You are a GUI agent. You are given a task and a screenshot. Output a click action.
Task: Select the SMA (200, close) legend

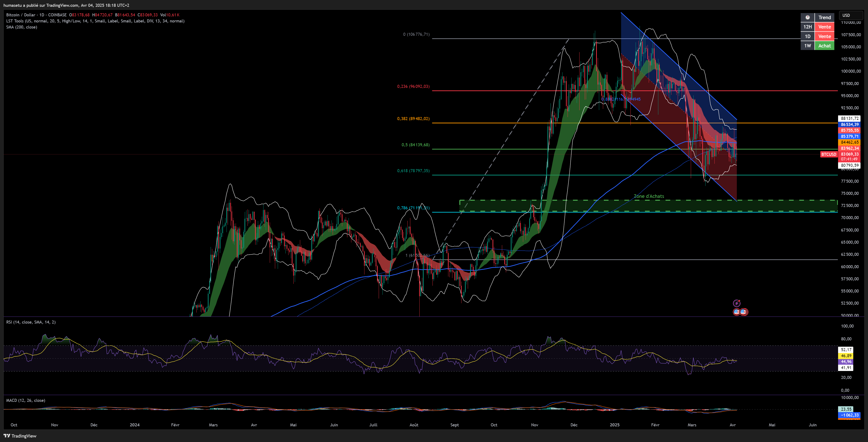click(x=22, y=27)
